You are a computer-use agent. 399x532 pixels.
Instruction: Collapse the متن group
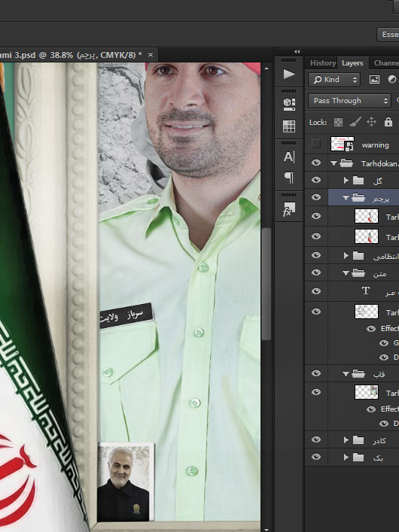pyautogui.click(x=346, y=273)
